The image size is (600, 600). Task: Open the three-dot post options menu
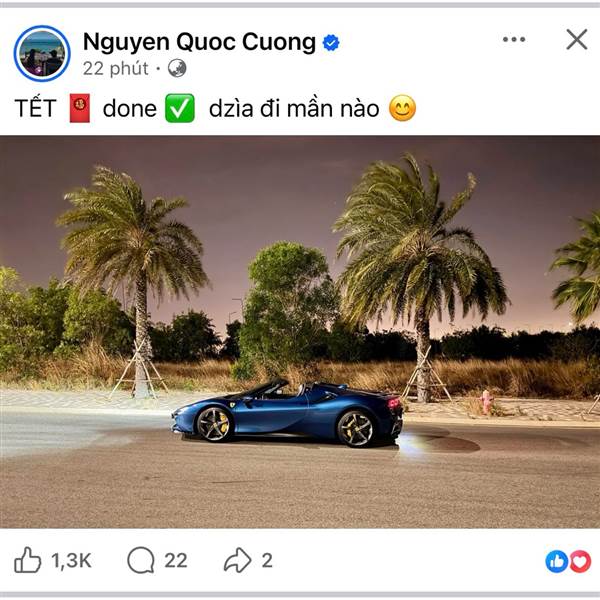click(x=514, y=39)
